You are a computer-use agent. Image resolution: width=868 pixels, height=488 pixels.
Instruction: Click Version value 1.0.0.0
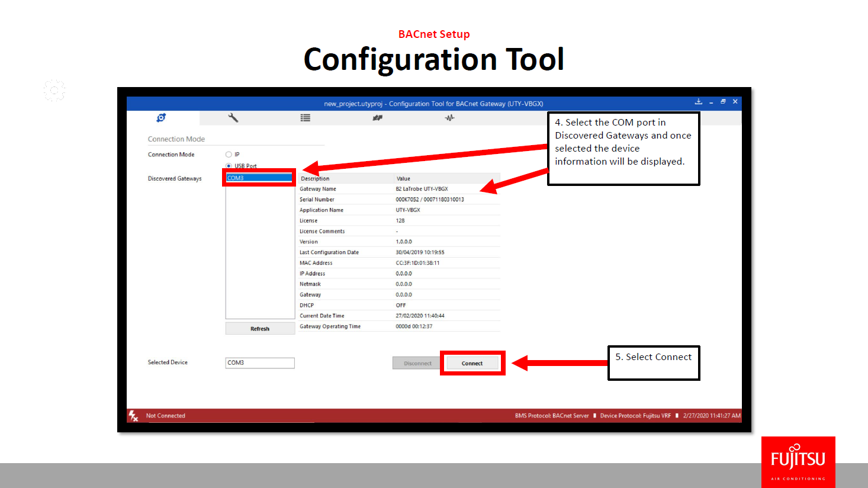pyautogui.click(x=404, y=242)
